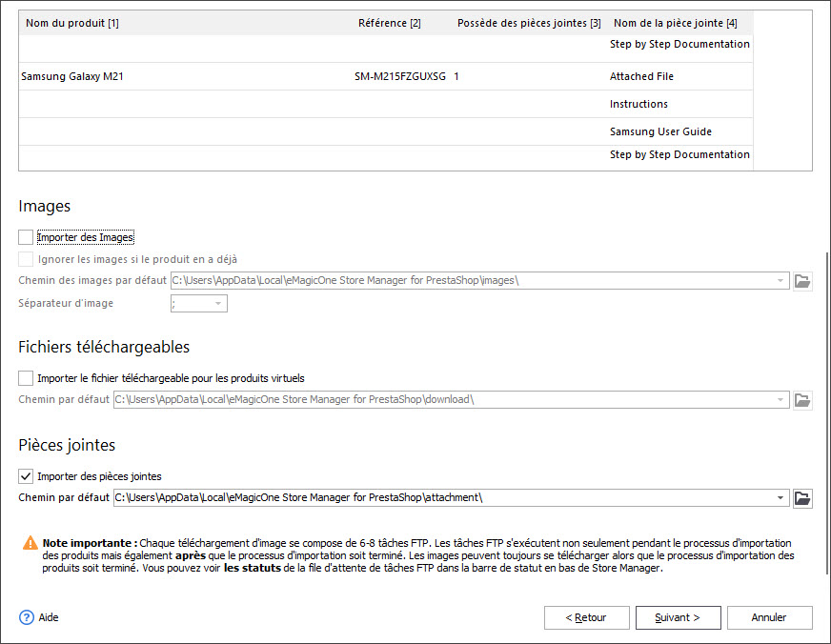Click the Aide help link text
Image resolution: width=831 pixels, height=644 pixels.
click(49, 617)
